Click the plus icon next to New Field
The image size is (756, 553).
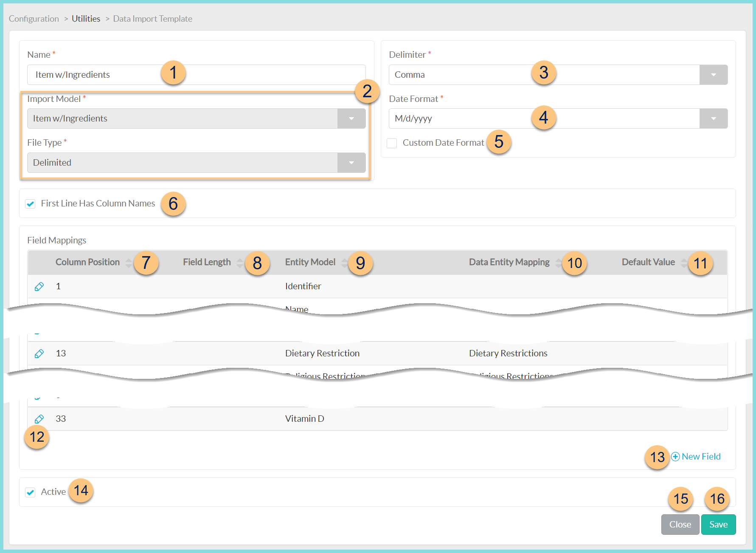click(674, 456)
